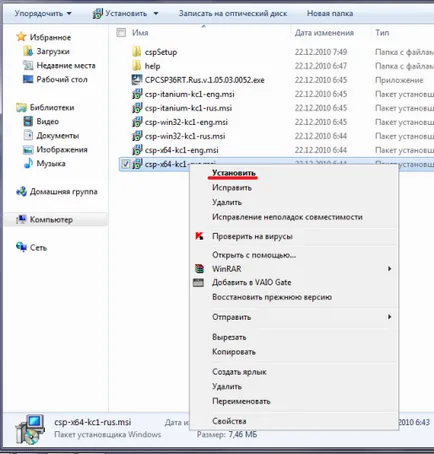434x454 pixels.
Task: Click the Домашняя группа icon
Action: 21,191
